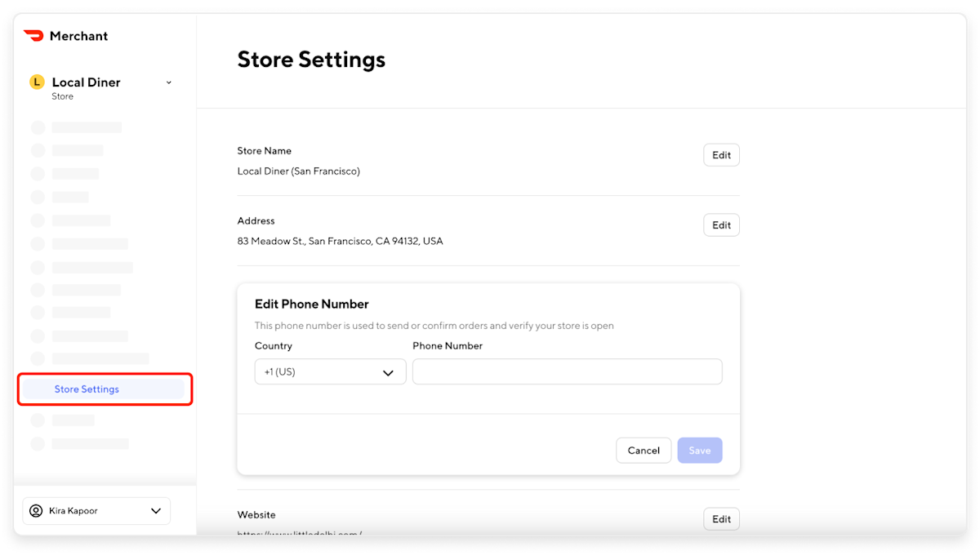Click the Merchant wordmark text

pos(78,36)
